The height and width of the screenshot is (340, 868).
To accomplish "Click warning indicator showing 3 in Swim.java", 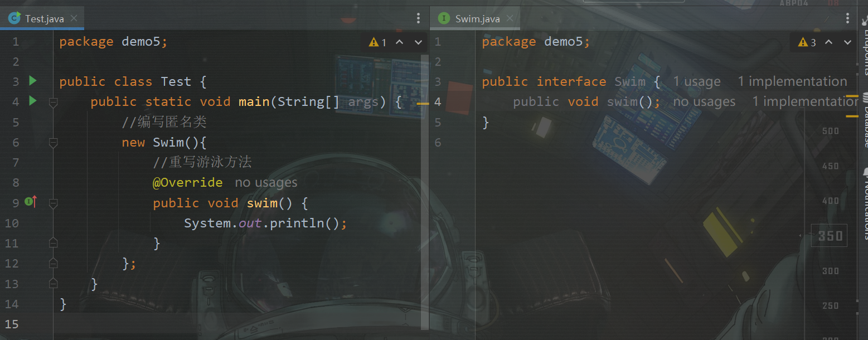I will click(x=807, y=42).
